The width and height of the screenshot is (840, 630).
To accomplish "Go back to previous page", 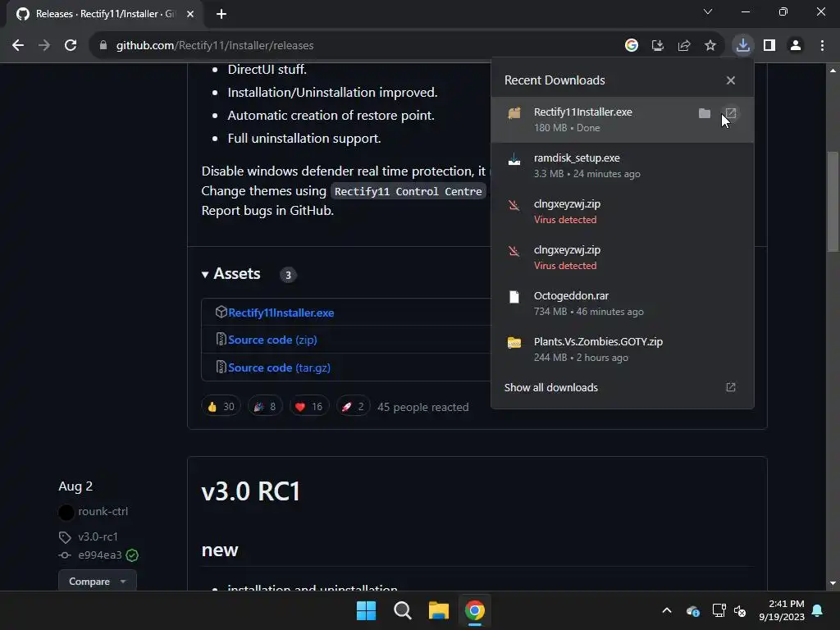I will pos(18,46).
